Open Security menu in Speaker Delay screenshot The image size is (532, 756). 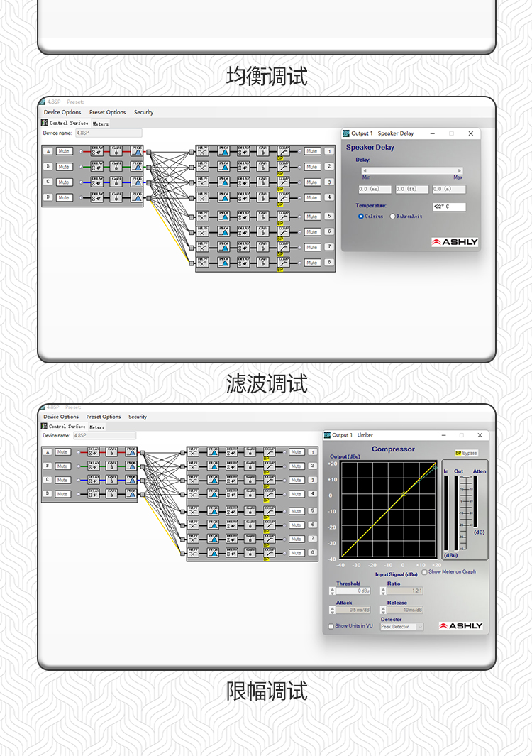[x=143, y=112]
